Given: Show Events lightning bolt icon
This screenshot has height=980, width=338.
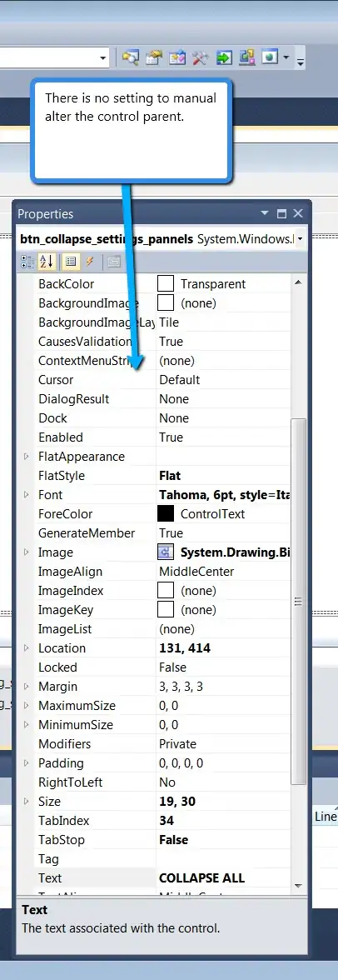Looking at the screenshot, I should (x=90, y=262).
